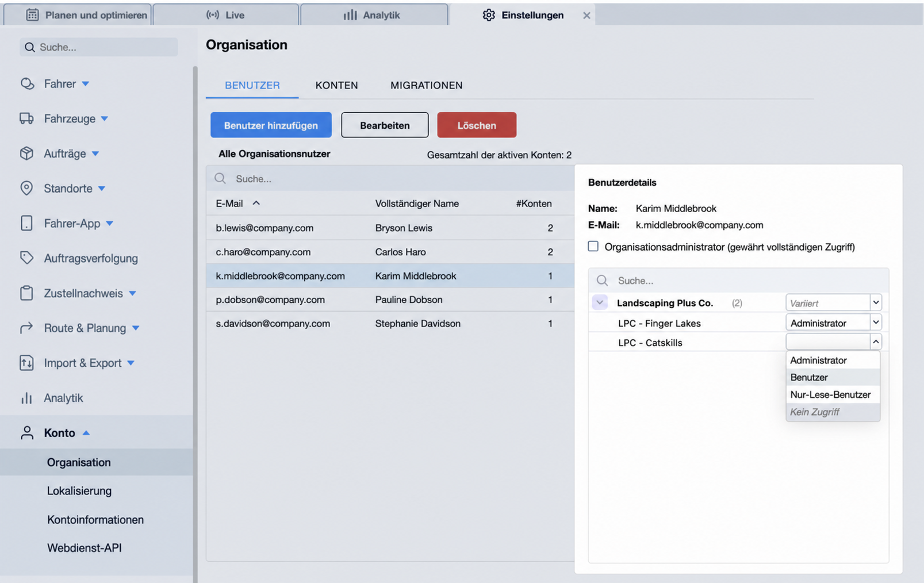Select the BENUTZER tab
This screenshot has height=583, width=924.
(252, 85)
